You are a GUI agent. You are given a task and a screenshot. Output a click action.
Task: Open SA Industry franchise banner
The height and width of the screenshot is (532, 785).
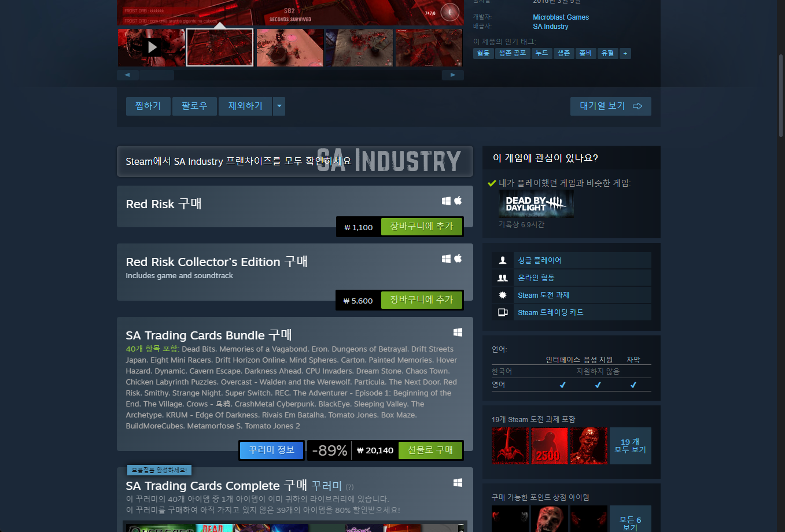tap(295, 161)
